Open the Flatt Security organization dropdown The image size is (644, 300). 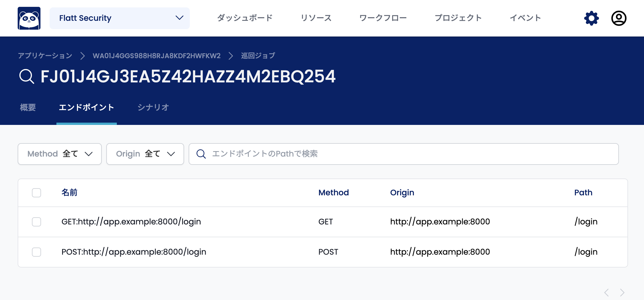pos(120,18)
